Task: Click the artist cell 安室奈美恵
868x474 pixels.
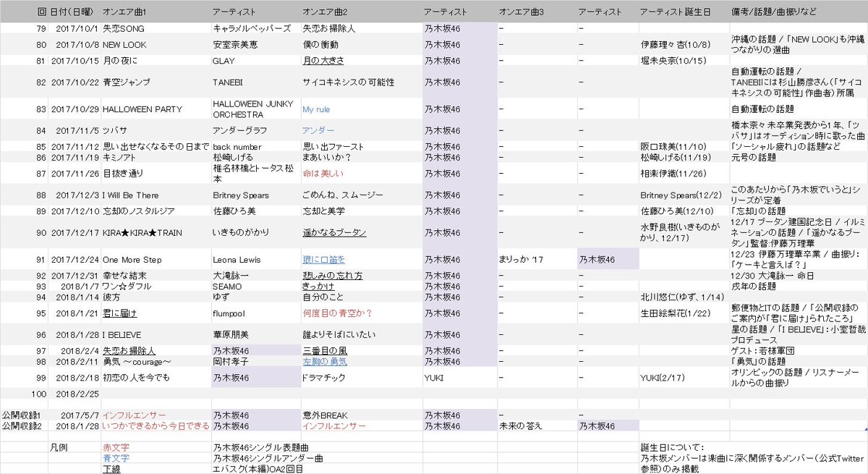Action: 234,44
